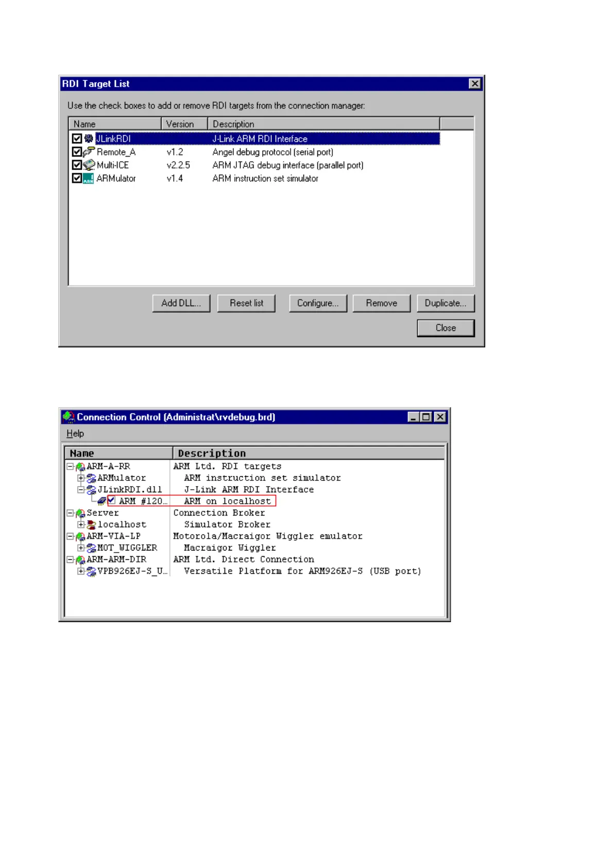Collapse the ARM-A-RR tree node
The width and height of the screenshot is (613, 868).
point(70,466)
